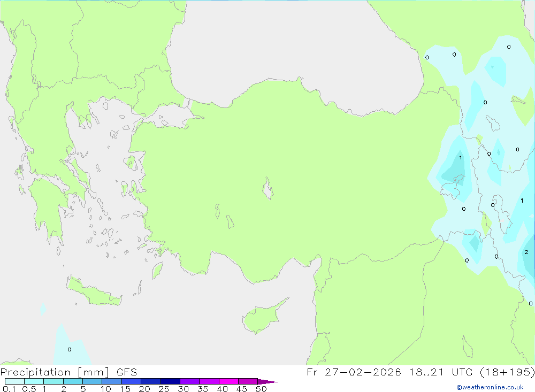Click the '25' legend tick label
The height and width of the screenshot is (392, 535).
[164, 389]
